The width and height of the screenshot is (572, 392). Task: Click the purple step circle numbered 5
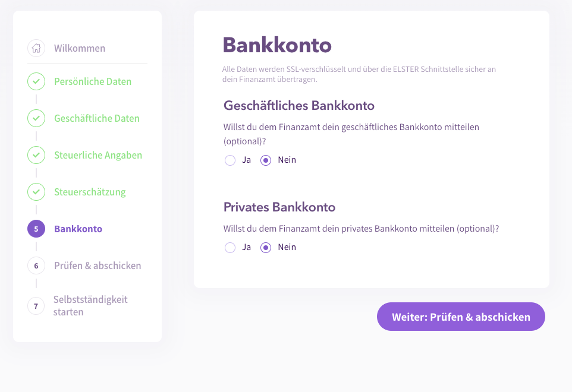coord(36,229)
